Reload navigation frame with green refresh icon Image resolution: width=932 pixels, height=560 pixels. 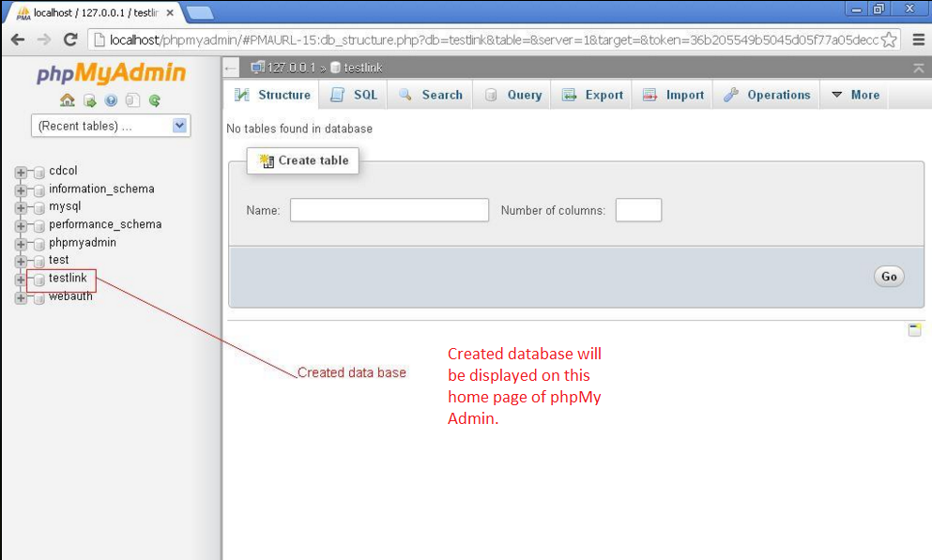point(155,100)
